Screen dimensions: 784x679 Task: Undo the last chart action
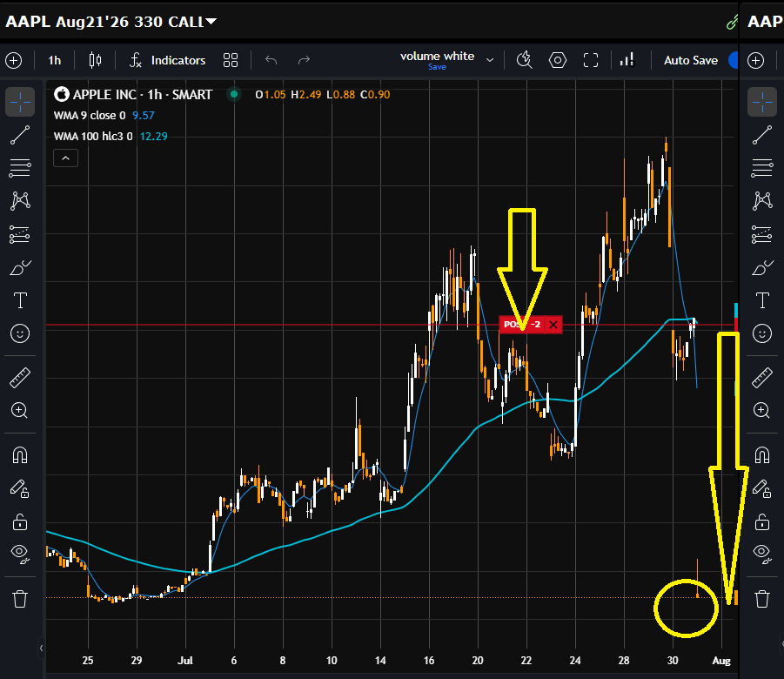[x=271, y=61]
